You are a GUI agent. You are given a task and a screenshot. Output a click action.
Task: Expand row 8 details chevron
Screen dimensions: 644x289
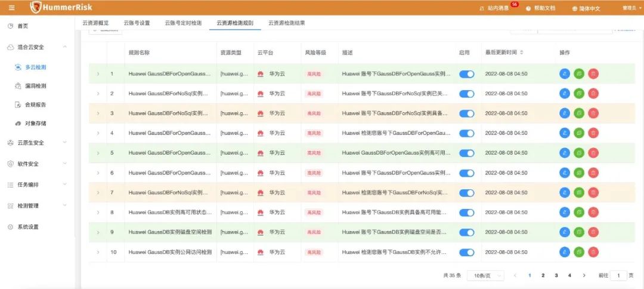pos(98,213)
